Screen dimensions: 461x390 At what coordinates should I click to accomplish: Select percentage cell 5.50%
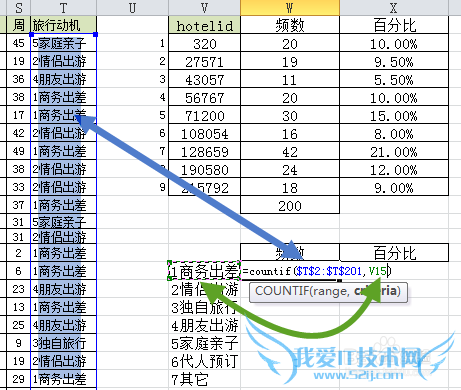(x=394, y=79)
